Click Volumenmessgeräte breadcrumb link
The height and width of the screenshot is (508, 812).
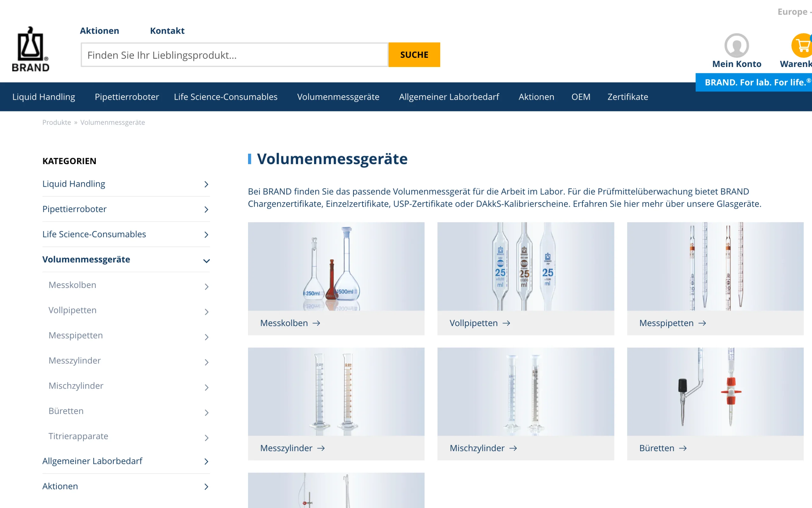(113, 122)
